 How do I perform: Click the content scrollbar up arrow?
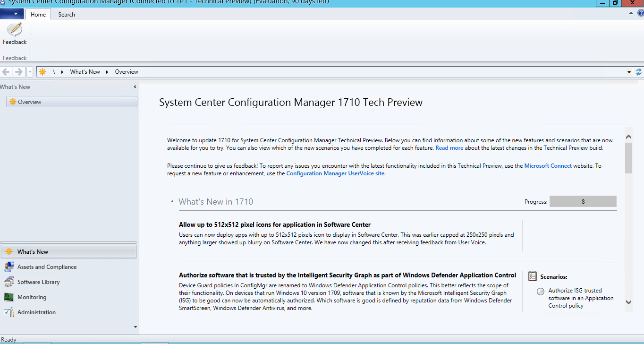point(628,137)
